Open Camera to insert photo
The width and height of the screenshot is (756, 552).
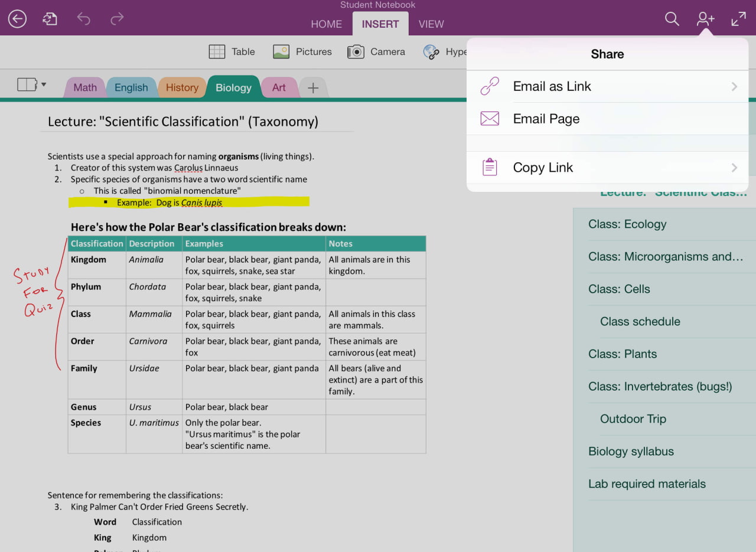[x=376, y=52]
